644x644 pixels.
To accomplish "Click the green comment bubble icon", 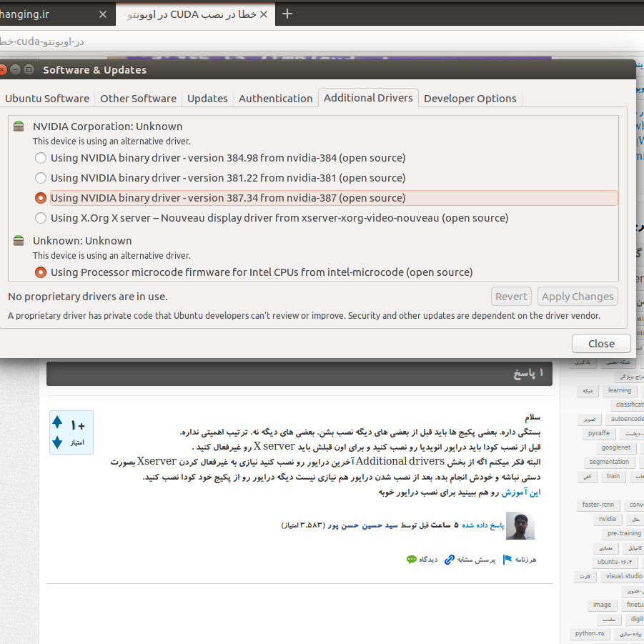I will coord(412,560).
